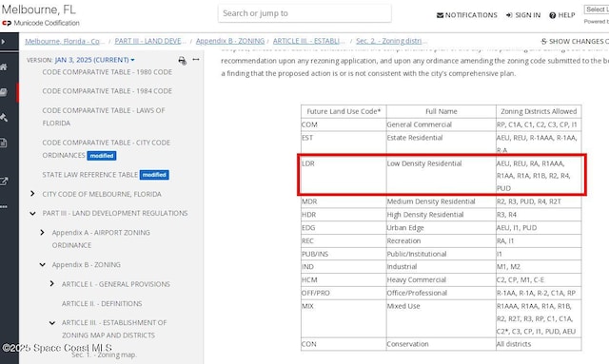Open the Help menu in the header
609x364 pixels.
pyautogui.click(x=562, y=15)
